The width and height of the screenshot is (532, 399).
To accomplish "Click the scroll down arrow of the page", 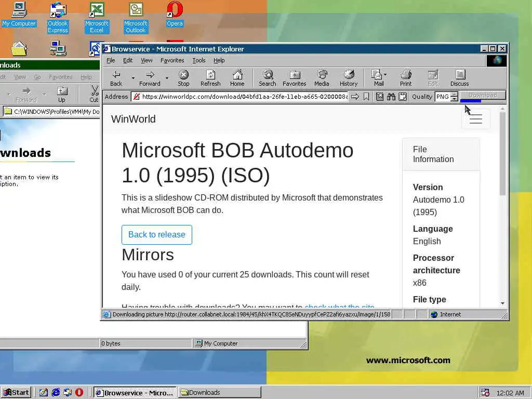I will [x=502, y=303].
